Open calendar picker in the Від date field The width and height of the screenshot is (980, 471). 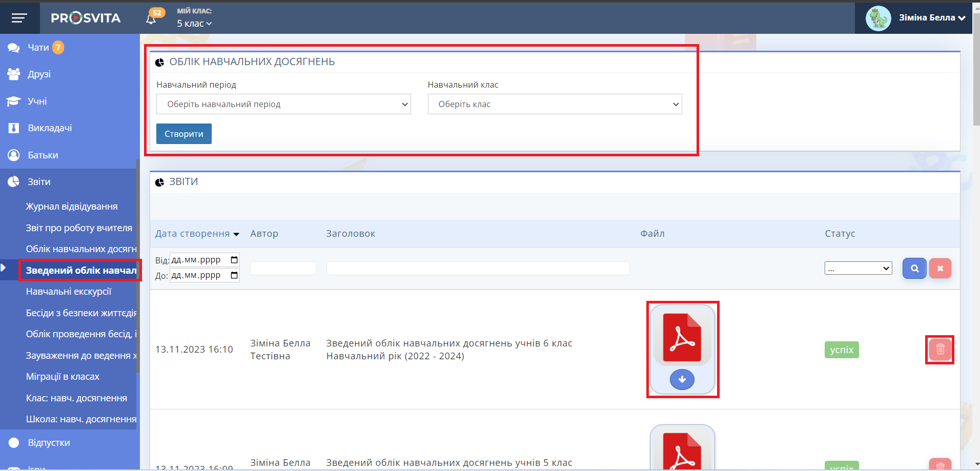(x=234, y=260)
